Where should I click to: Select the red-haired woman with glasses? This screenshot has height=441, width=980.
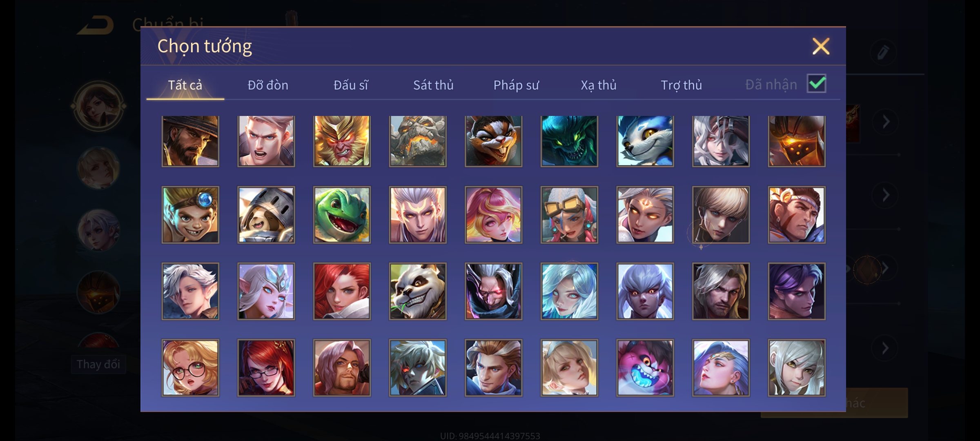tap(266, 368)
